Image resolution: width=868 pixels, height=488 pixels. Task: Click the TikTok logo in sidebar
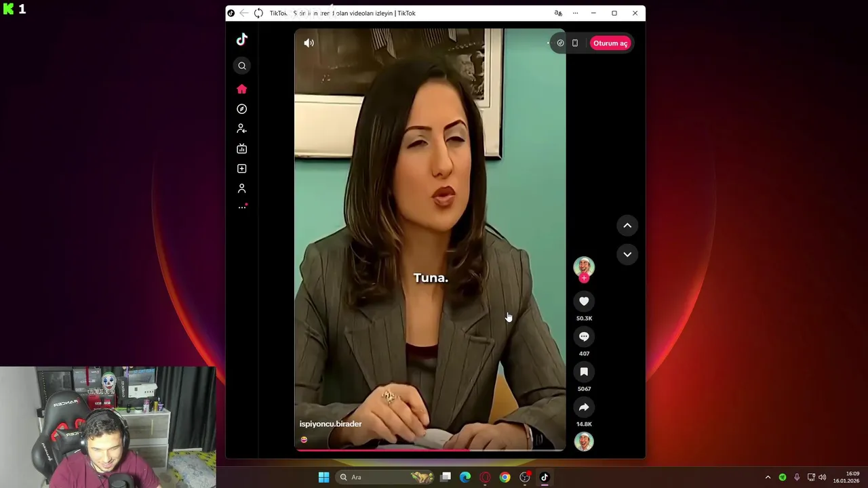pos(242,39)
